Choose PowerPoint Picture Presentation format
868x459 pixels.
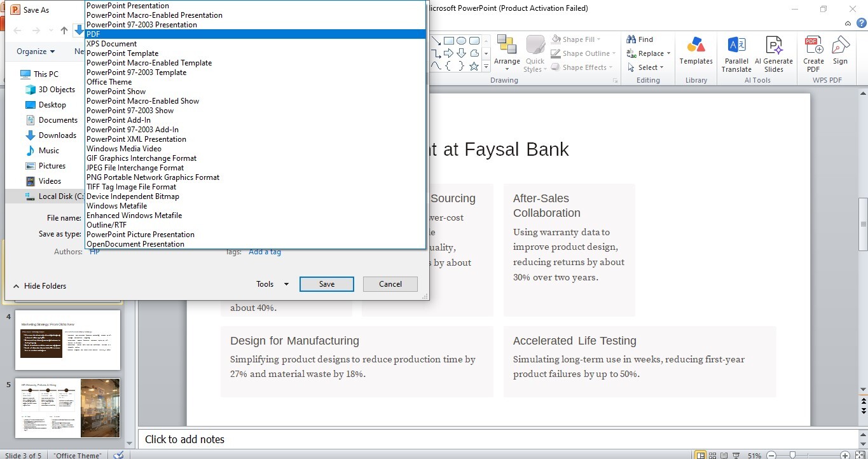(x=256, y=235)
